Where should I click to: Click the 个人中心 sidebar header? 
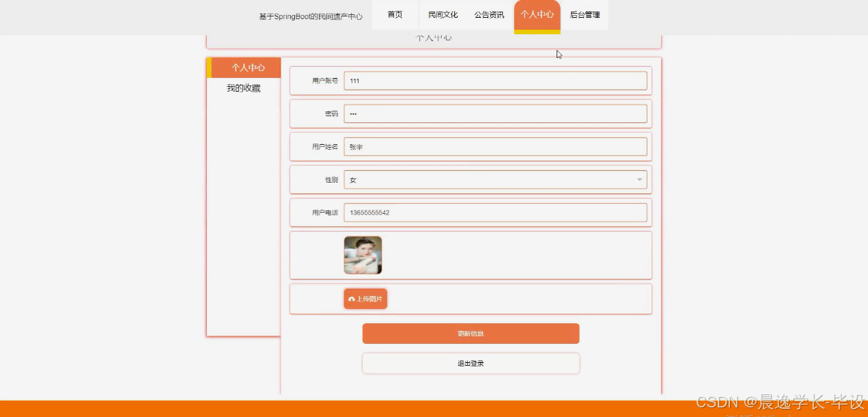point(248,68)
